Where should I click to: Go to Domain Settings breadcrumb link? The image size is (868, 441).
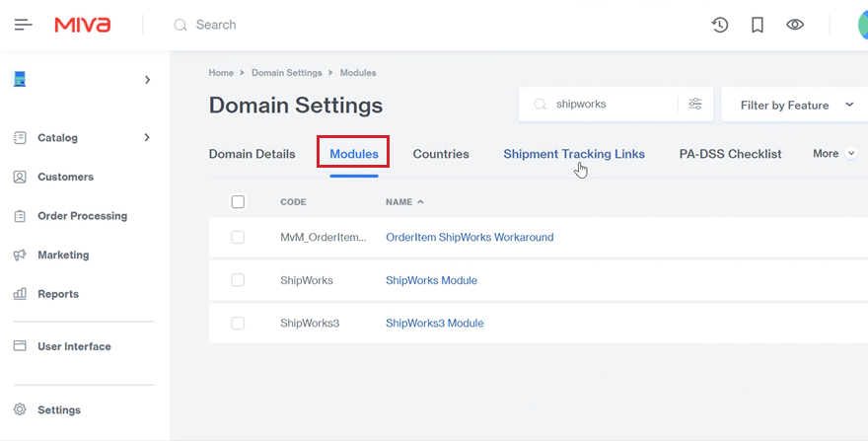(x=287, y=73)
